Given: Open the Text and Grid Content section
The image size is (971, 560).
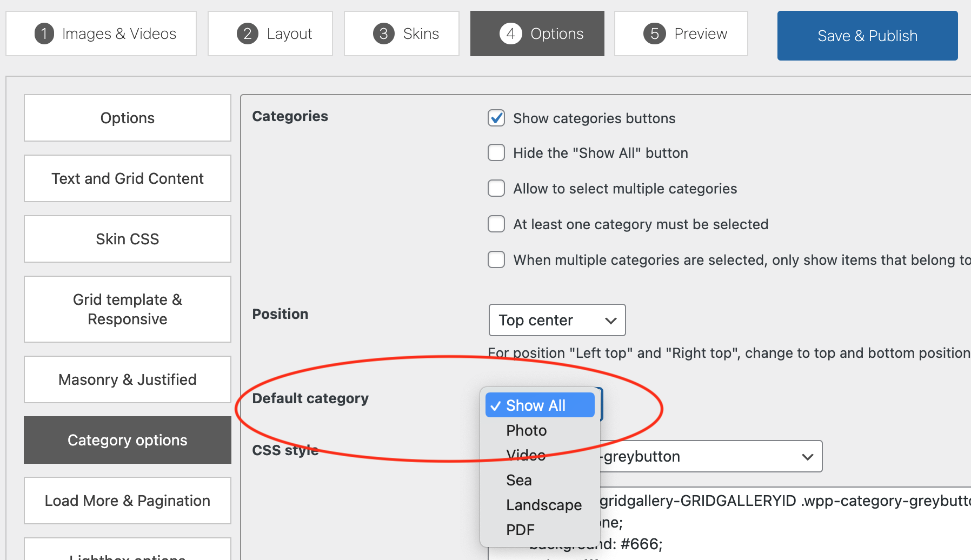Looking at the screenshot, I should 128,178.
